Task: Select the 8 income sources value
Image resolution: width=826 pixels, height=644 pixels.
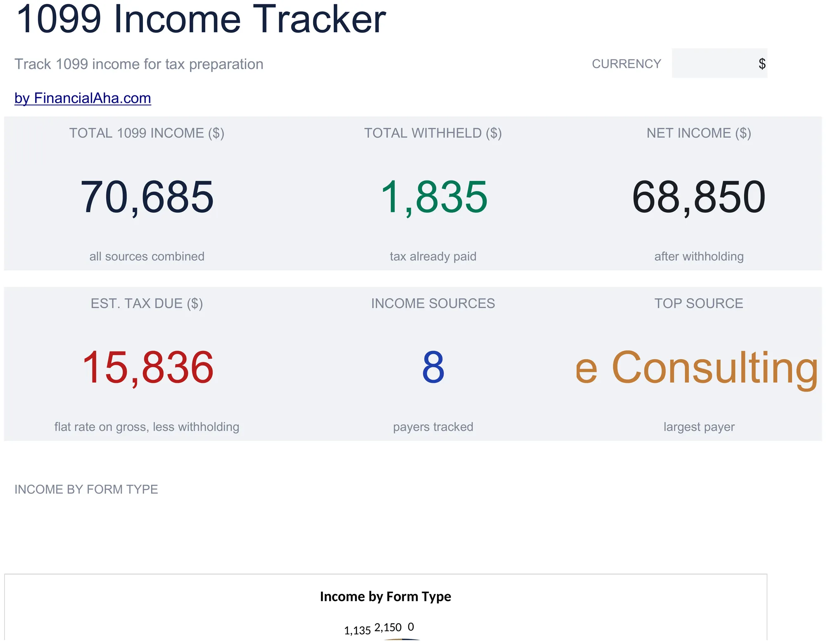Action: click(433, 367)
